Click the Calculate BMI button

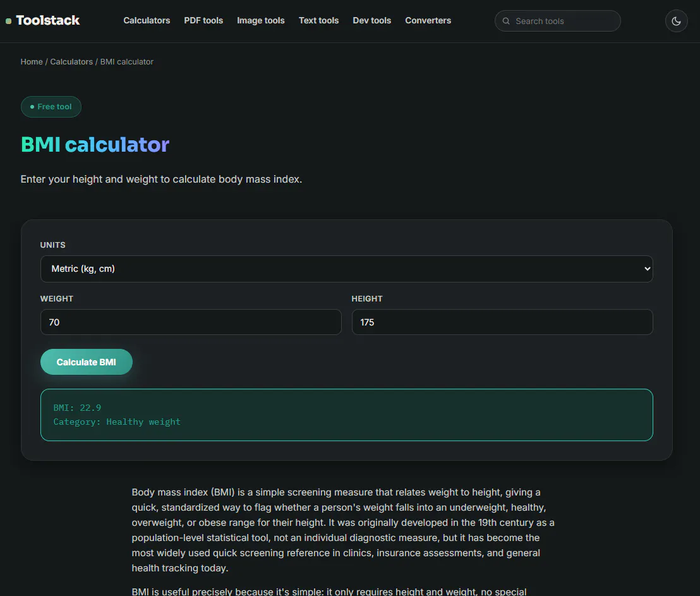(86, 362)
